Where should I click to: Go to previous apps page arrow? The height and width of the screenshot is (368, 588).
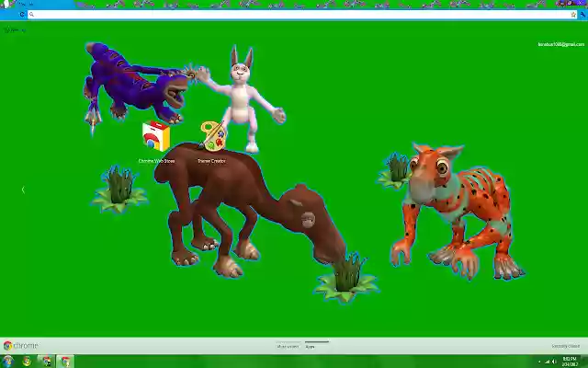tap(23, 190)
